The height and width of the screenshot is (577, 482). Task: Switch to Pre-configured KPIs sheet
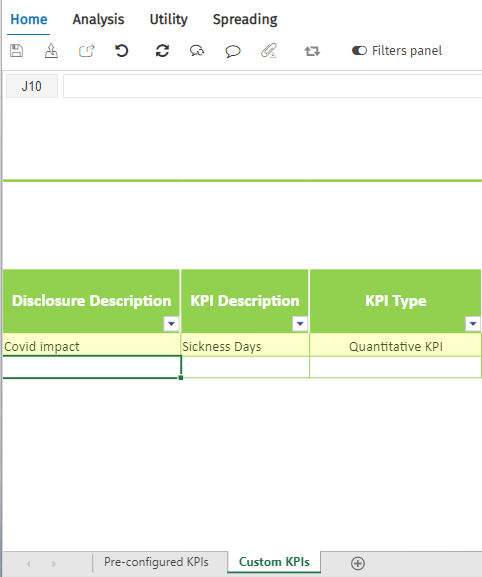(156, 562)
